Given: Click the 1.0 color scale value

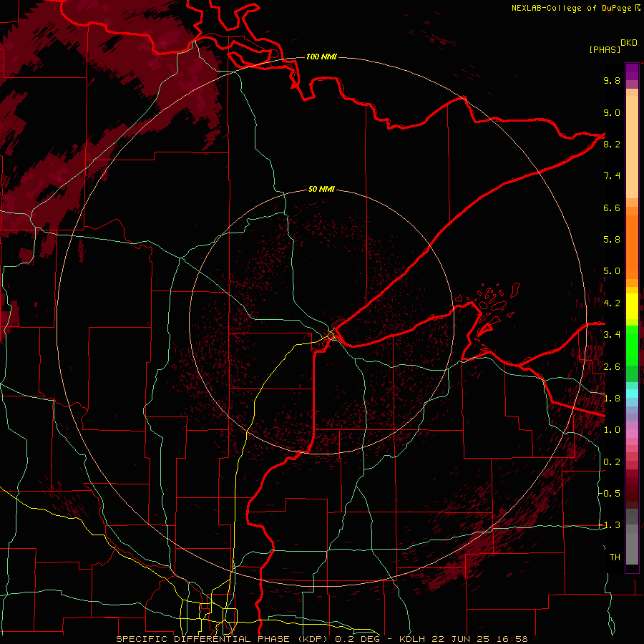Looking at the screenshot, I should 612,430.
